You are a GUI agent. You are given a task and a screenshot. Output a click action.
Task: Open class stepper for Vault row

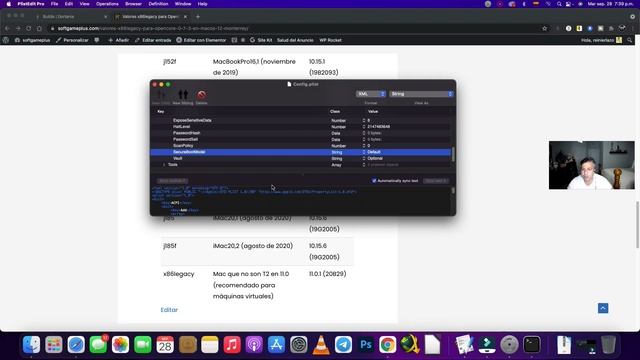pyautogui.click(x=364, y=158)
